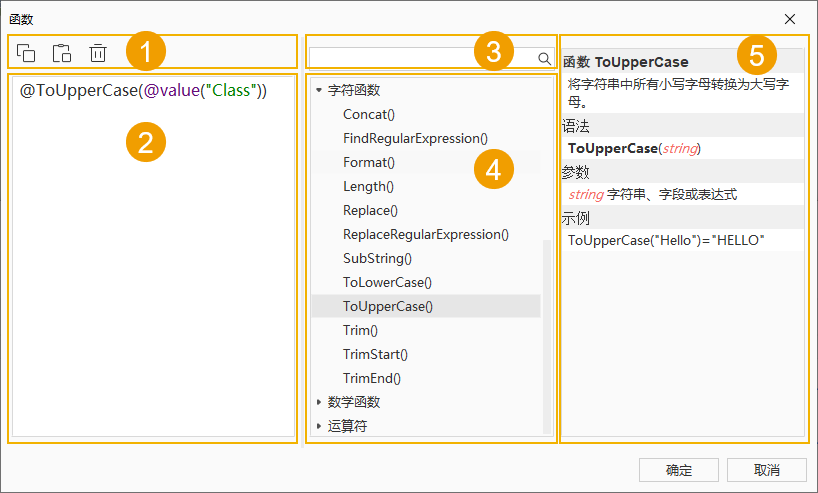Viewport: 818px width, 493px height.
Task: Choose the Format() function
Action: pyautogui.click(x=369, y=162)
